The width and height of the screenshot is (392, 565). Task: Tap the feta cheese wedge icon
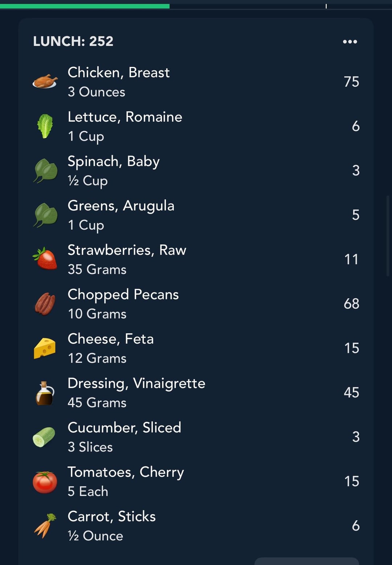point(45,348)
